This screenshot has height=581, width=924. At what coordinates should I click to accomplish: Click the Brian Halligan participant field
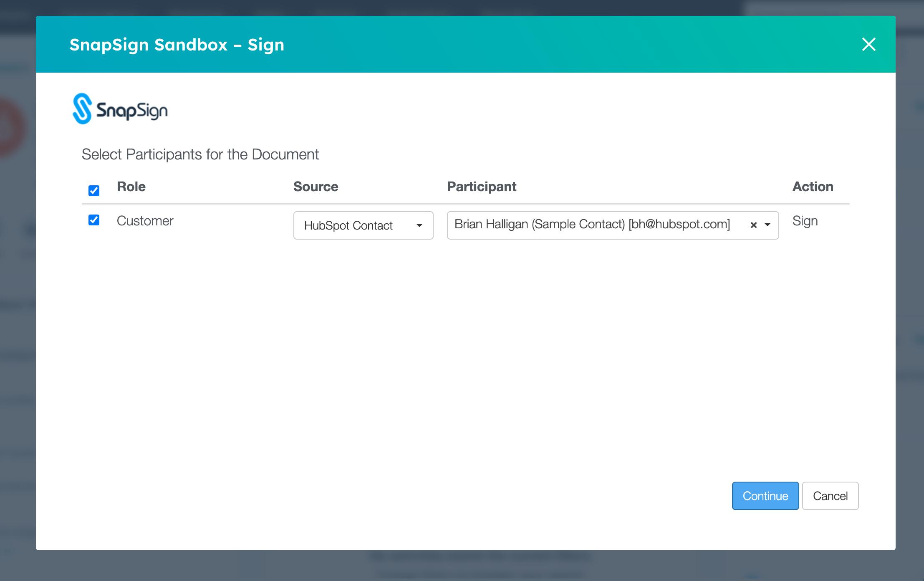click(x=613, y=225)
